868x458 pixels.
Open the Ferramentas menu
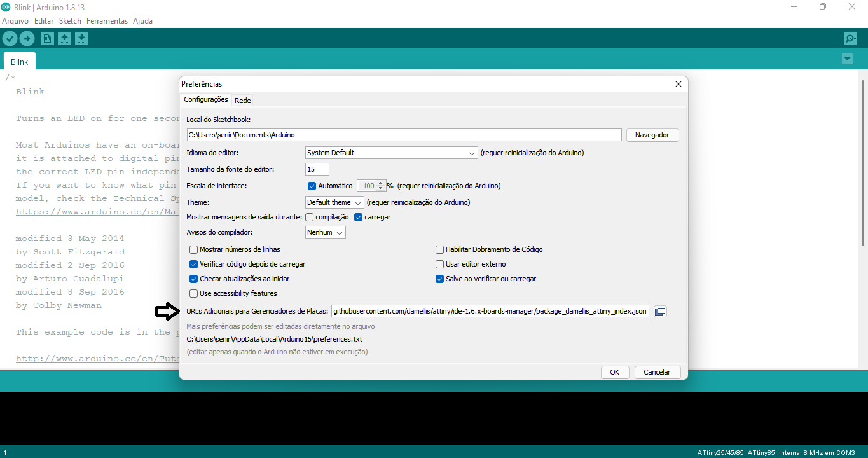(x=107, y=20)
